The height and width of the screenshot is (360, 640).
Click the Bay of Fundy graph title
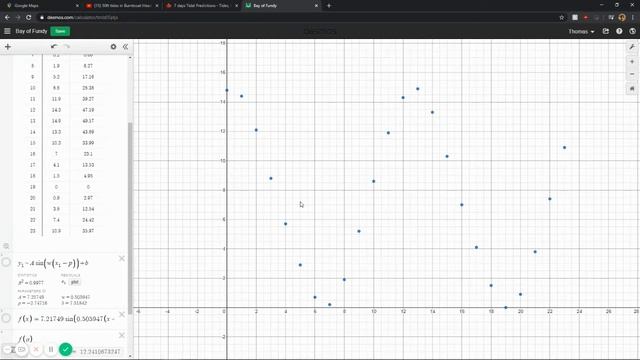[x=31, y=31]
